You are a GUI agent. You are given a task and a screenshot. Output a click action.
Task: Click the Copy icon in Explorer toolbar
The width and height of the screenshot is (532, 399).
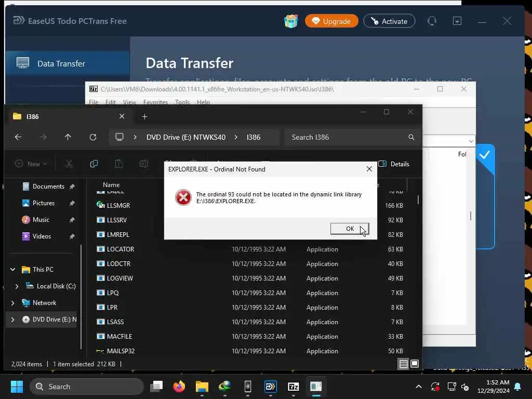click(94, 164)
